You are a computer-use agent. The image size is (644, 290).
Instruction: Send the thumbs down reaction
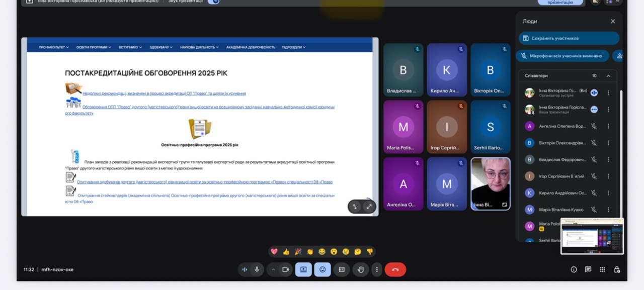click(370, 252)
